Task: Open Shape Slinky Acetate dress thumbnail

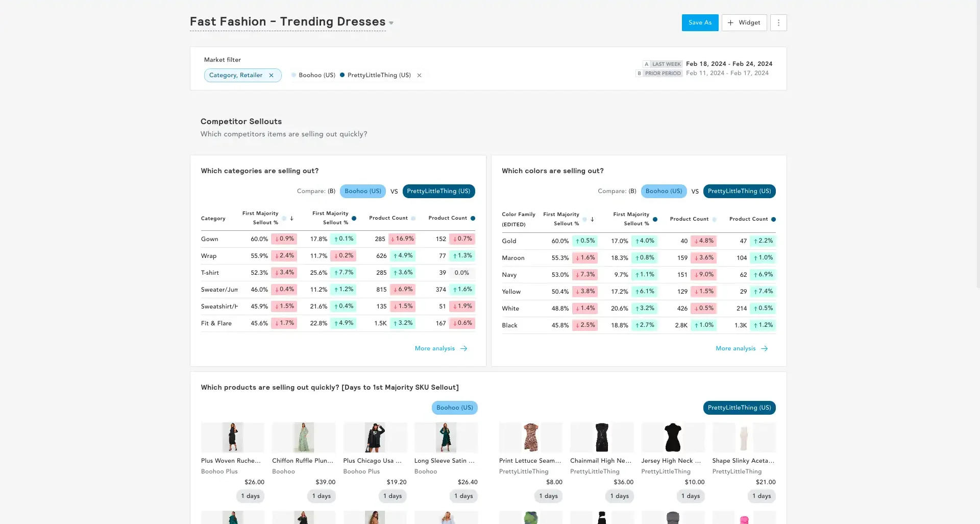Action: pyautogui.click(x=744, y=437)
